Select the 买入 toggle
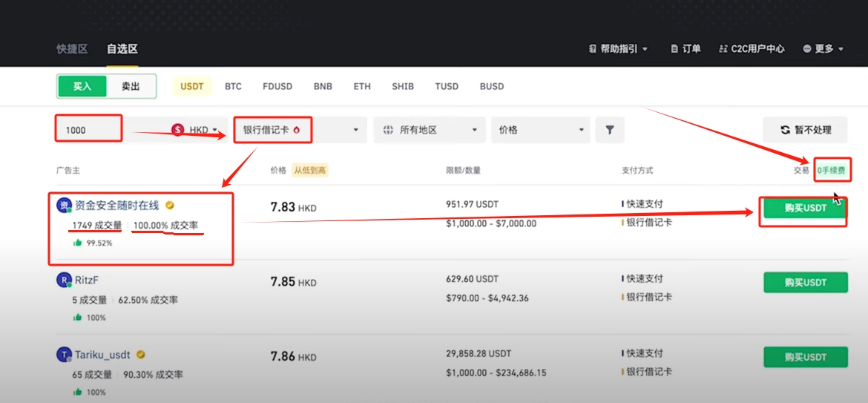This screenshot has width=868, height=403. tap(82, 86)
